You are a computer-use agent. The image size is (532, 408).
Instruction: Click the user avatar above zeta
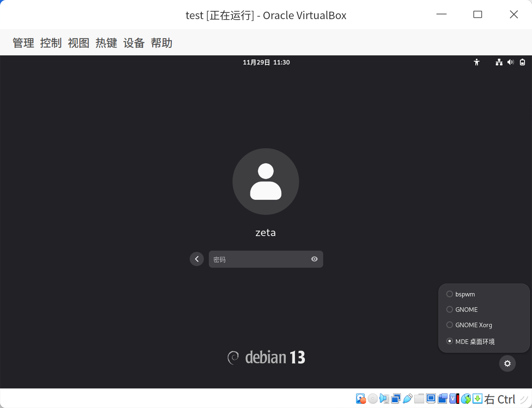(266, 182)
